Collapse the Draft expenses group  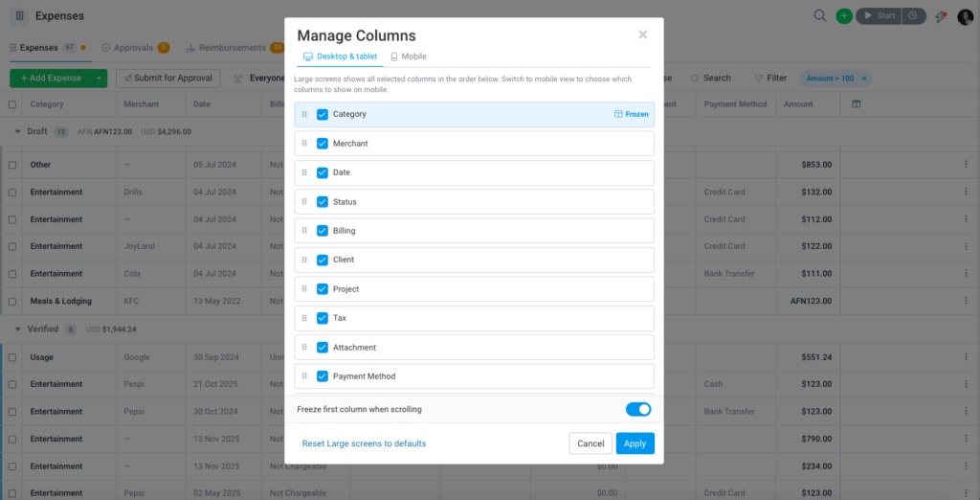click(17, 131)
